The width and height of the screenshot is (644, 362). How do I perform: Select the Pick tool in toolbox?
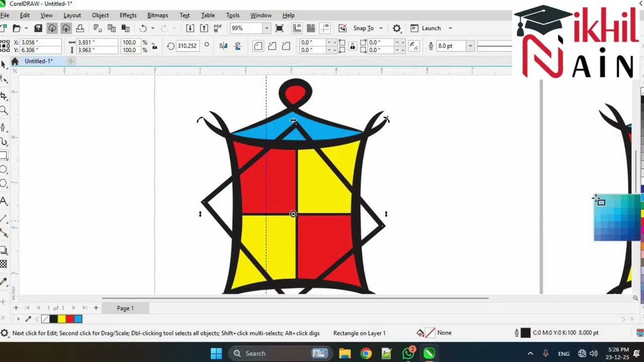point(4,64)
